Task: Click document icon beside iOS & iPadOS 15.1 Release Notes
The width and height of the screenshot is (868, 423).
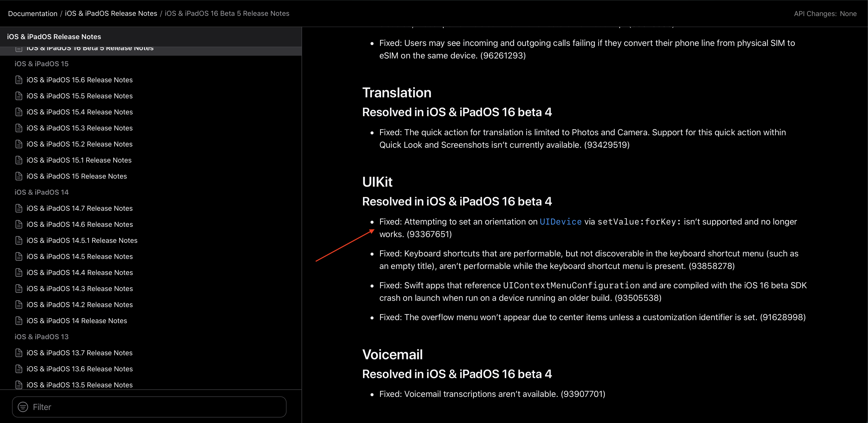Action: (x=19, y=160)
